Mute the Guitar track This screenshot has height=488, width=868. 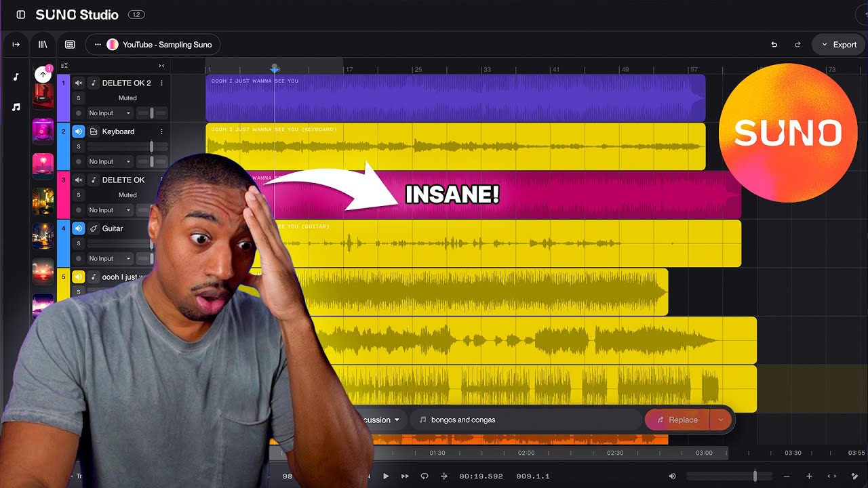[x=79, y=228]
